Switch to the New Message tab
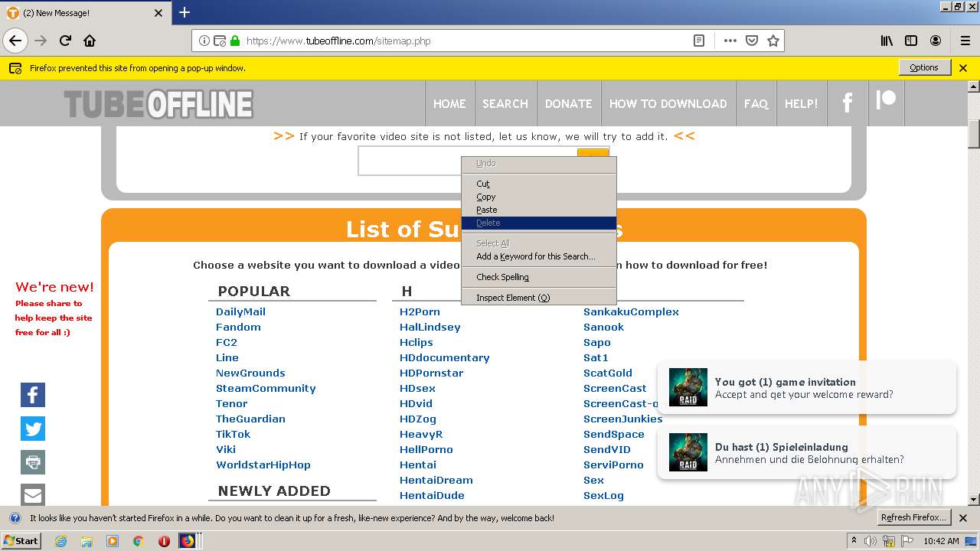980x551 pixels. click(85, 13)
